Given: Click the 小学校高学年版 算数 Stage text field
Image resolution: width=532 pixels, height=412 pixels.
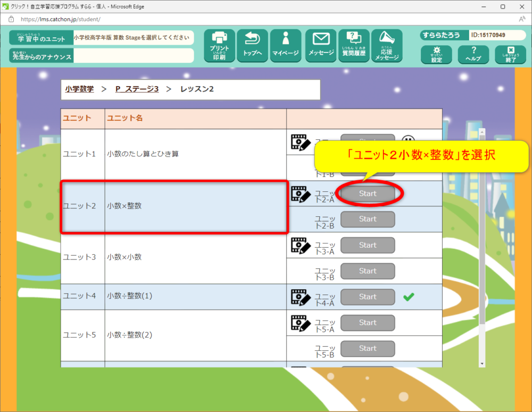Looking at the screenshot, I should pos(134,38).
